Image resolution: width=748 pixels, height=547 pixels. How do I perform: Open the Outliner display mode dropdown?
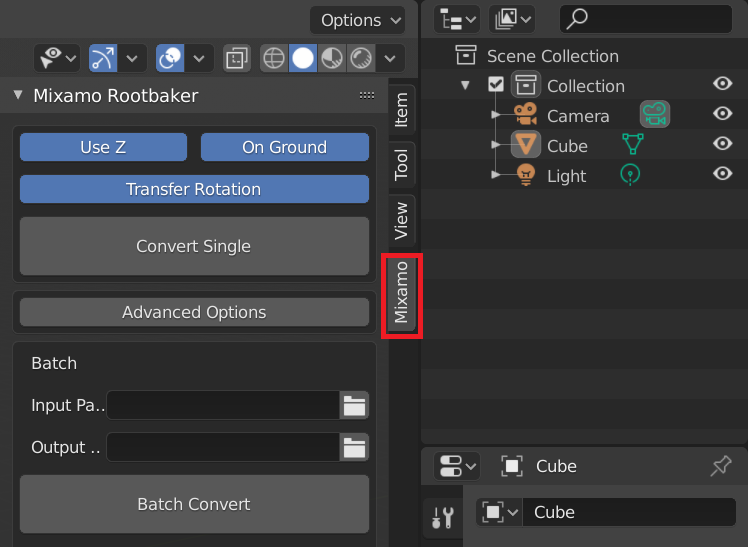(512, 19)
